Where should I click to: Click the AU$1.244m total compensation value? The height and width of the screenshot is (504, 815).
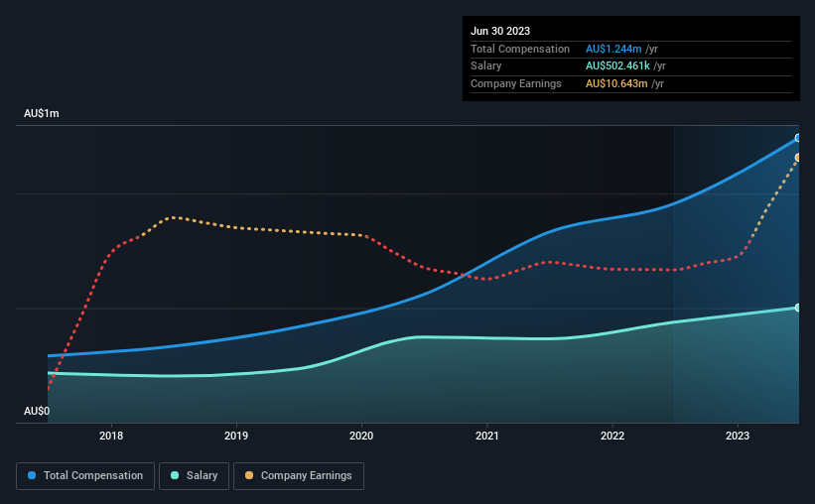613,49
